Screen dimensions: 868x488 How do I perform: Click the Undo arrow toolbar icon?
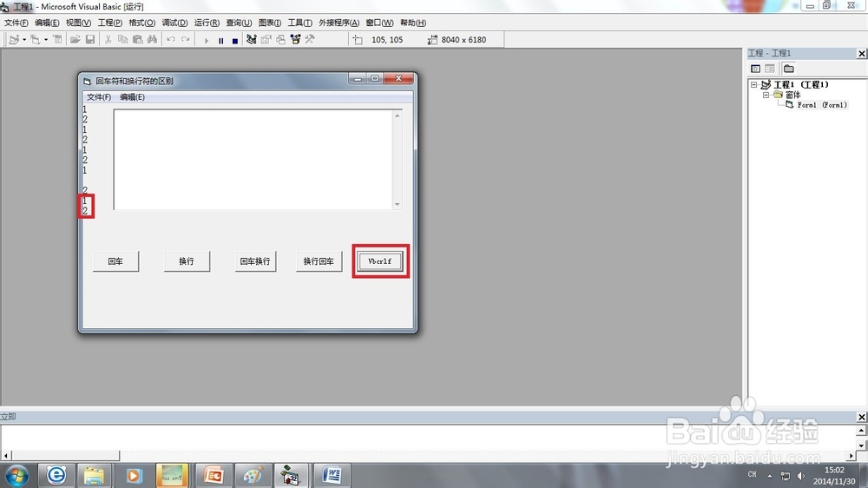tap(171, 39)
